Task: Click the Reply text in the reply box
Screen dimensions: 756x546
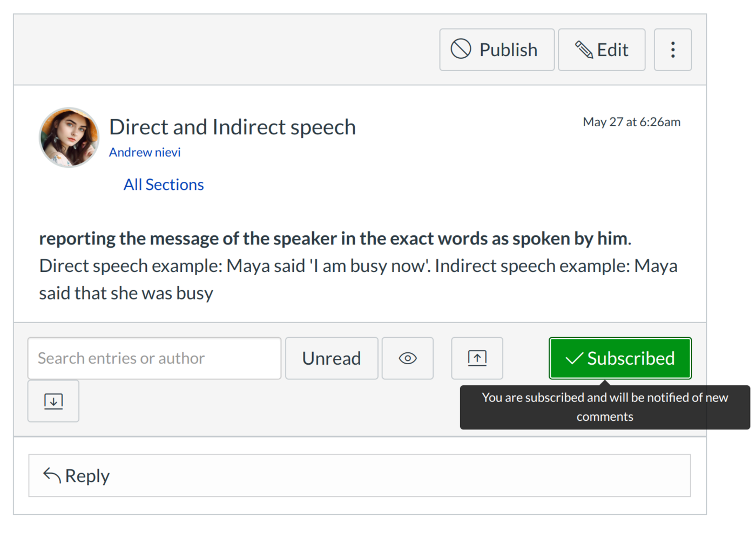Action: pyautogui.click(x=87, y=476)
